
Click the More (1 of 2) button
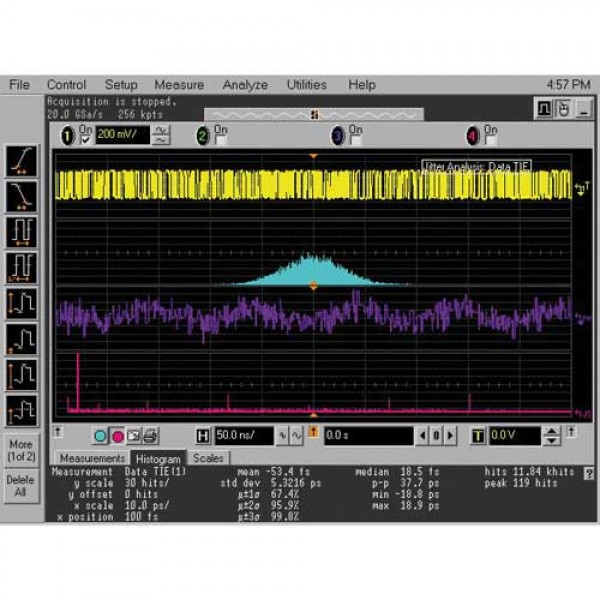pos(21,450)
